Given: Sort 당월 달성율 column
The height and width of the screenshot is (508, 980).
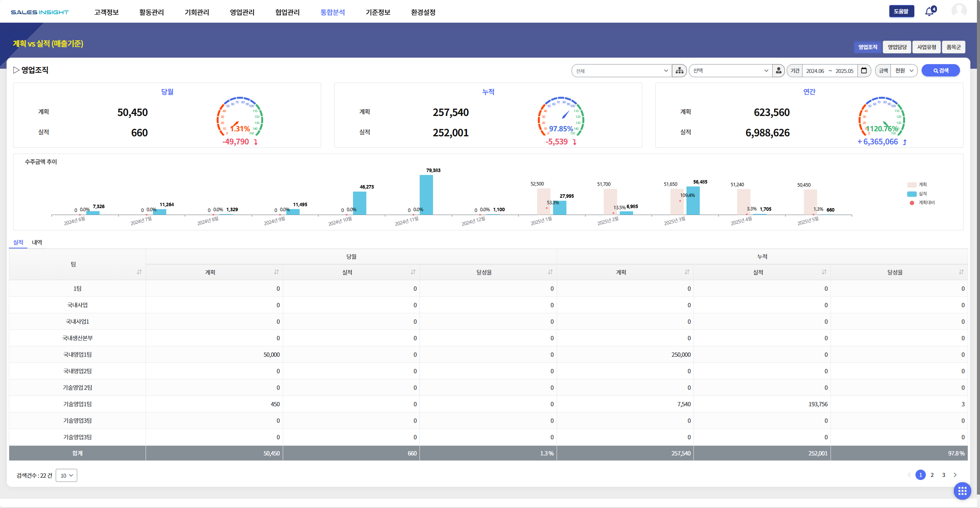Looking at the screenshot, I should point(550,272).
